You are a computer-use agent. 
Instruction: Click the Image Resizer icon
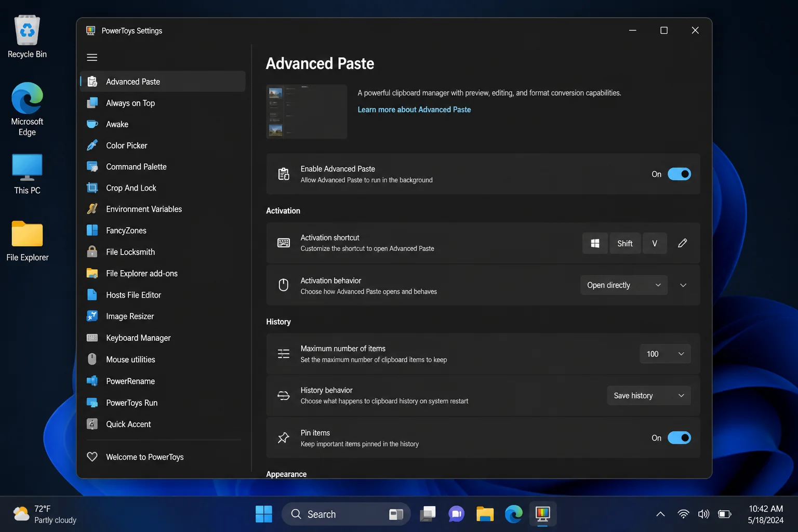tap(92, 316)
